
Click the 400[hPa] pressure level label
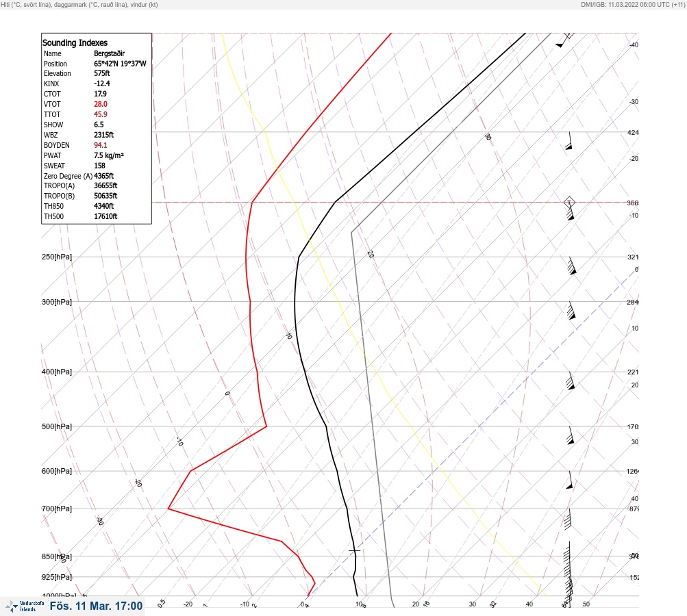(x=57, y=372)
